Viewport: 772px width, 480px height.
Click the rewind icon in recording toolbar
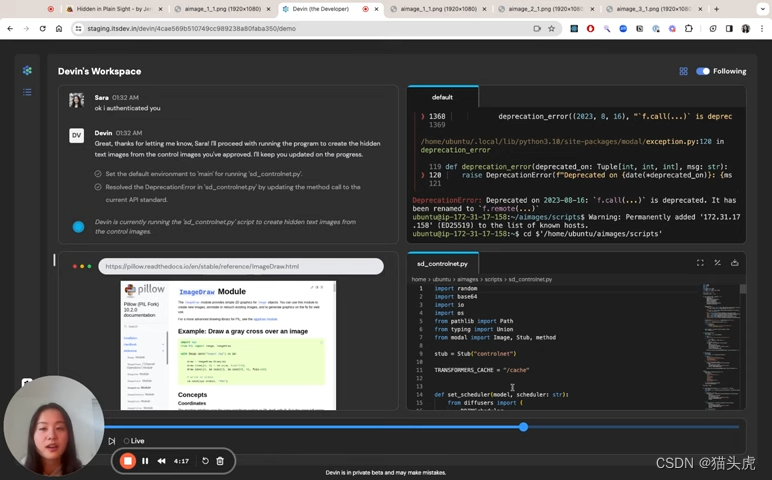[161, 461]
